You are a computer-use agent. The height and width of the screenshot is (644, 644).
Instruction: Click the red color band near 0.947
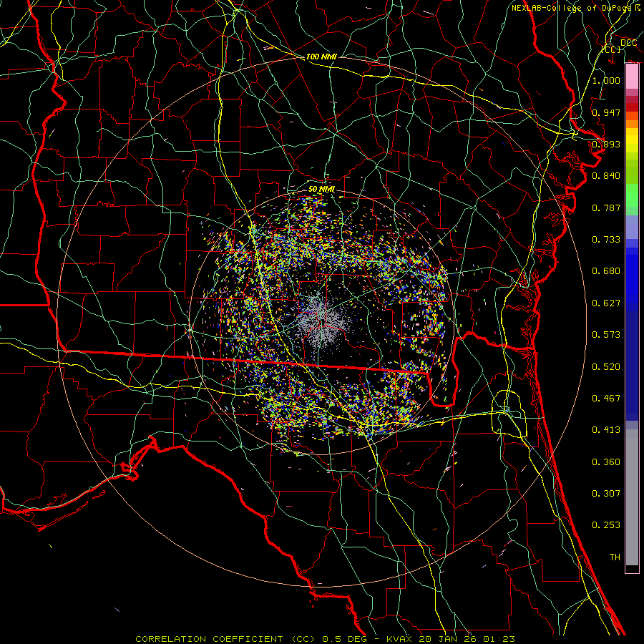tap(632, 107)
